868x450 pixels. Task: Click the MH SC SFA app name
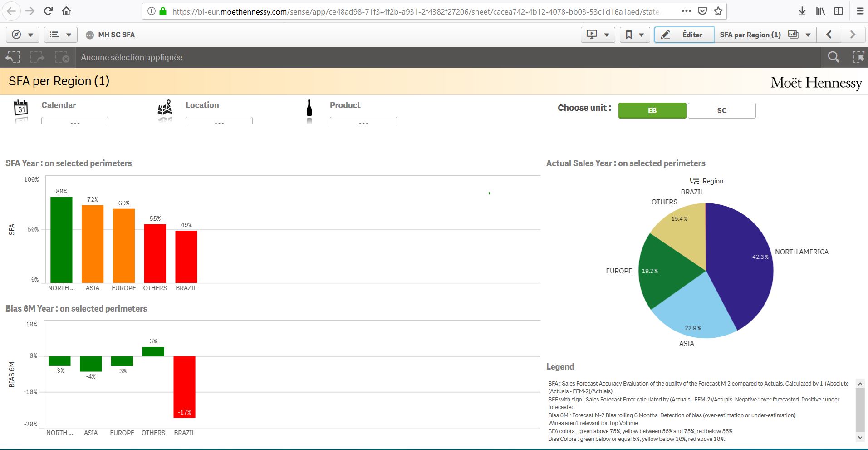tap(116, 35)
